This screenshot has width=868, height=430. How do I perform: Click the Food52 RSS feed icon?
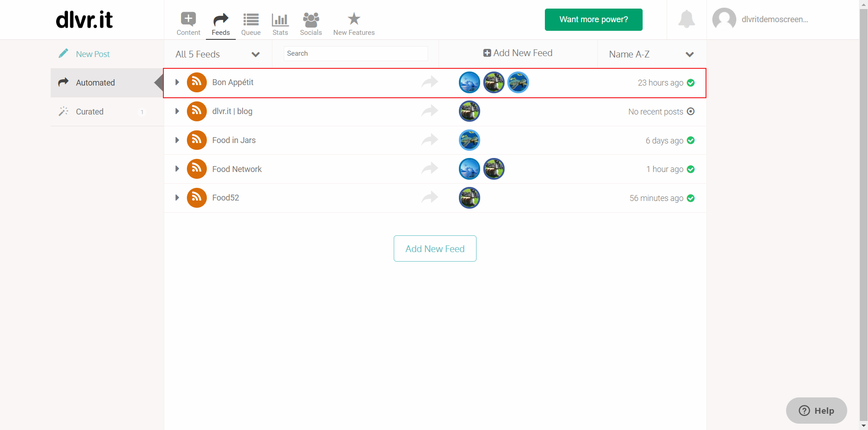click(197, 198)
